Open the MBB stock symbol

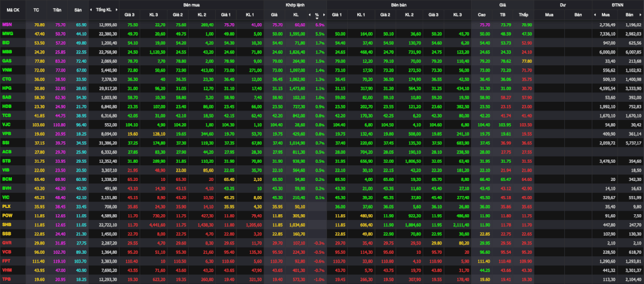(x=6, y=52)
